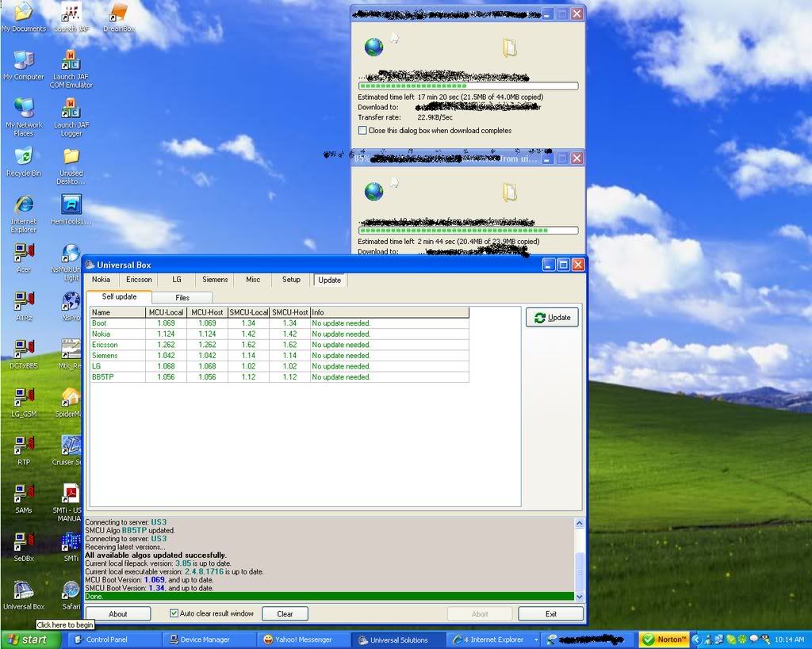Click the Siemens row name in the table
The image size is (812, 649).
tap(105, 356)
